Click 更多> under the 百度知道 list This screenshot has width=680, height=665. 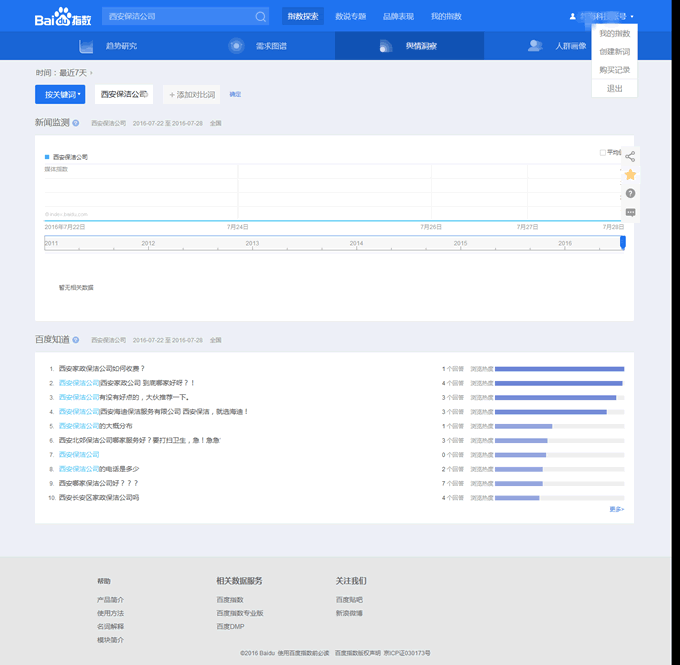point(617,509)
